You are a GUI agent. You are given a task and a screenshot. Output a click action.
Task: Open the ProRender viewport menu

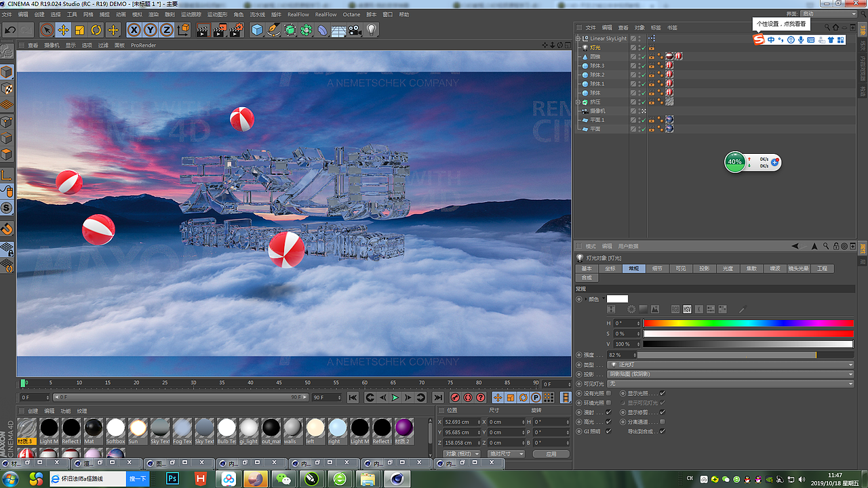143,45
